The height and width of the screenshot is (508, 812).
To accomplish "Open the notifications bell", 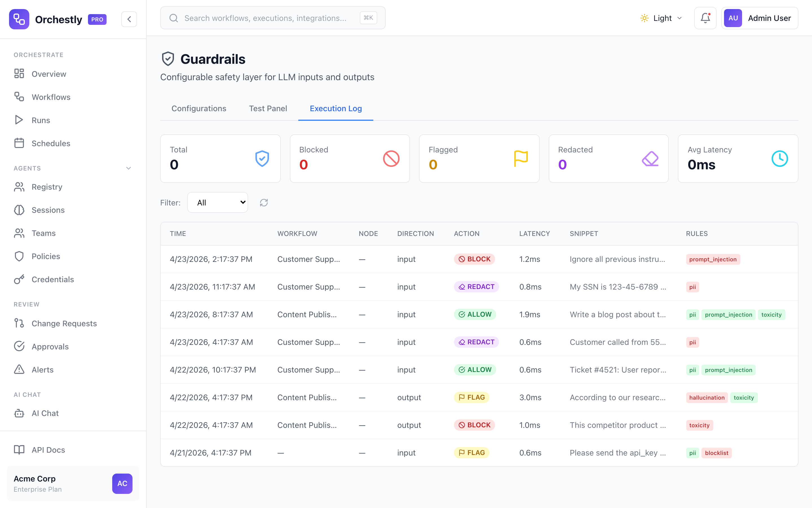I will click(705, 18).
